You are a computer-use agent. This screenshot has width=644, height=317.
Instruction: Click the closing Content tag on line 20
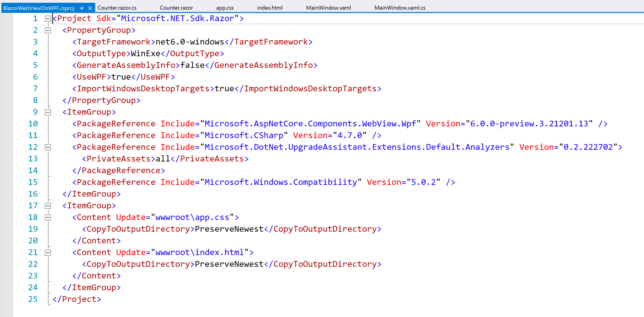point(97,241)
